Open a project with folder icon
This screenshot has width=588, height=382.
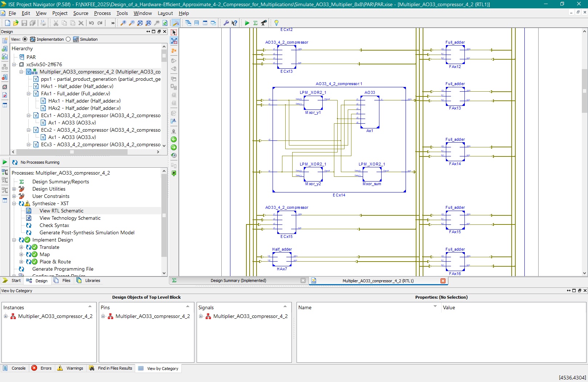pos(16,23)
